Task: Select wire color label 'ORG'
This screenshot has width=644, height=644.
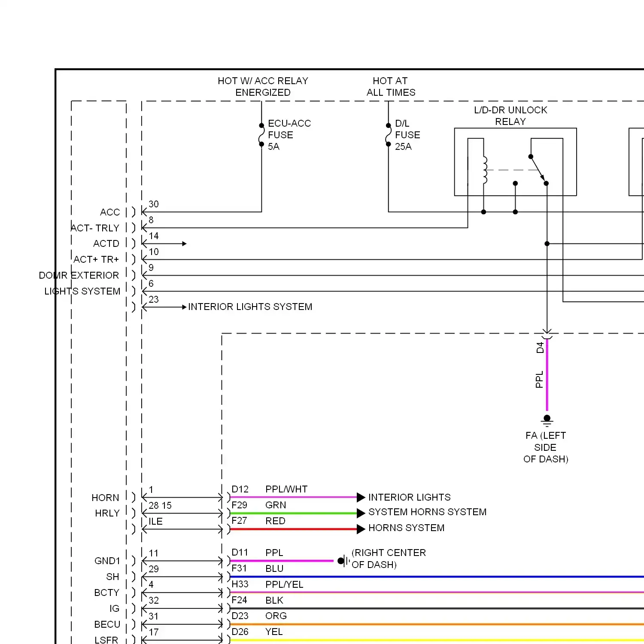Action: pyautogui.click(x=276, y=616)
